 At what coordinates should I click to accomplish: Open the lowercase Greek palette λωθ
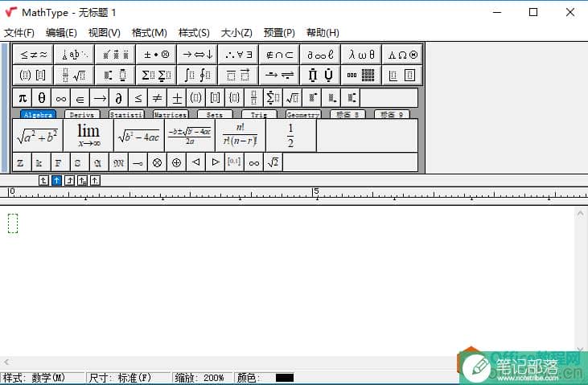click(361, 55)
